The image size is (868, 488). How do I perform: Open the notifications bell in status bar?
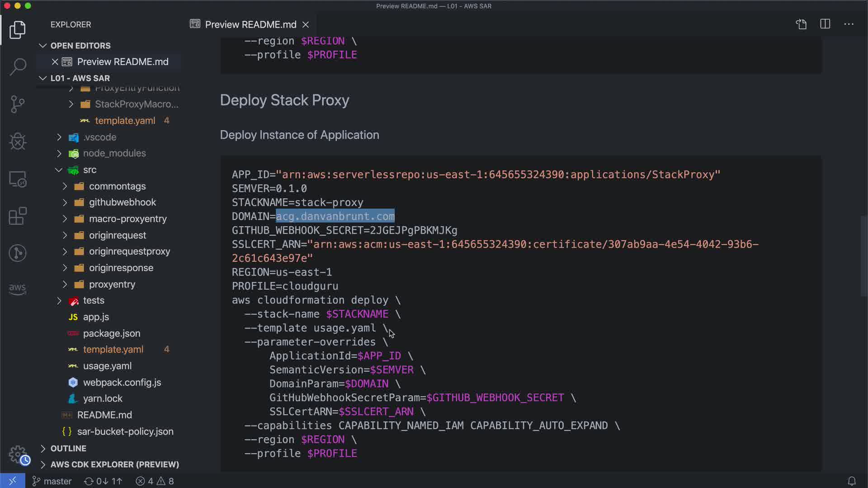pyautogui.click(x=851, y=481)
